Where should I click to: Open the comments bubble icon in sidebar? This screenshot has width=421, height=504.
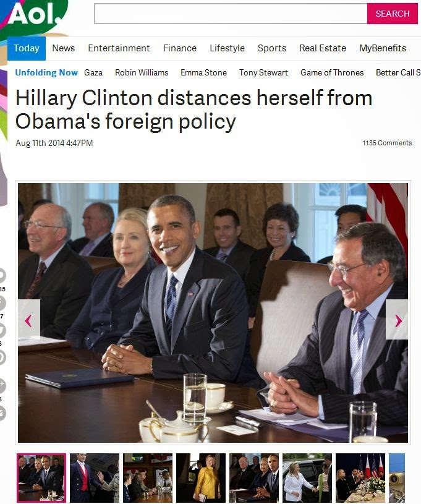tap(2, 275)
